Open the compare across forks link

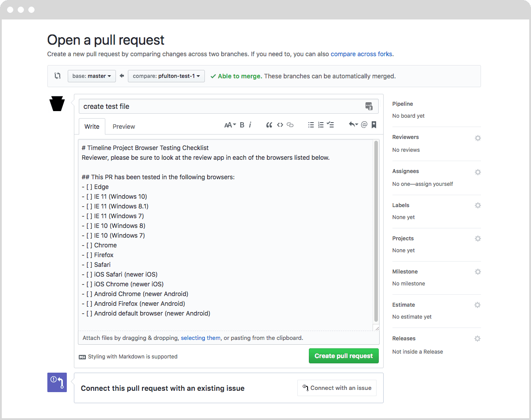click(x=361, y=54)
